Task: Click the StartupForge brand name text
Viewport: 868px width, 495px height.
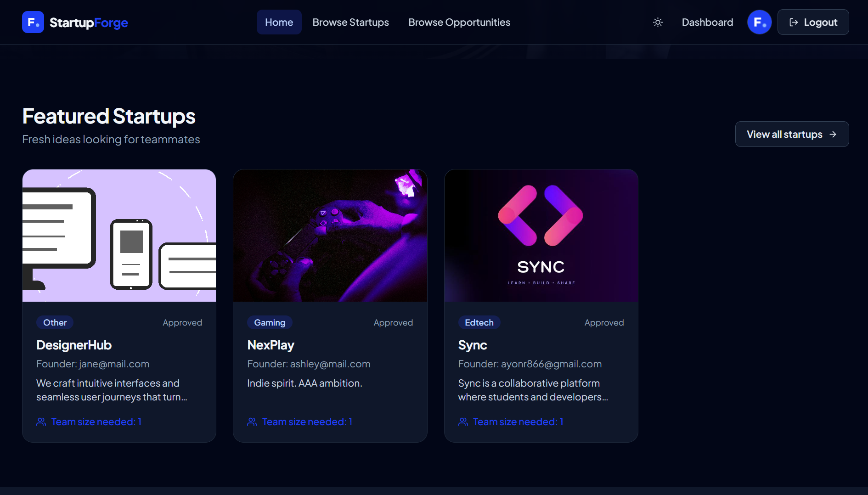Action: [89, 22]
